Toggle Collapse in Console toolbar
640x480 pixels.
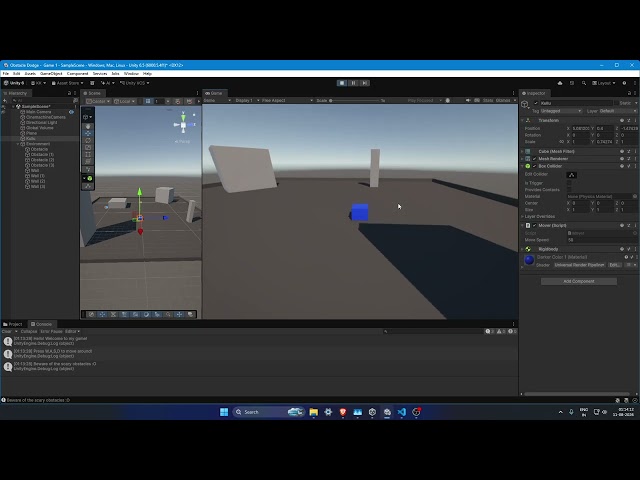click(x=29, y=331)
